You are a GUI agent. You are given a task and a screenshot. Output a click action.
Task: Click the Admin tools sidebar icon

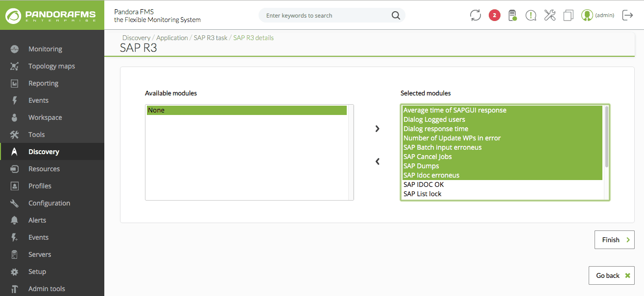point(15,289)
